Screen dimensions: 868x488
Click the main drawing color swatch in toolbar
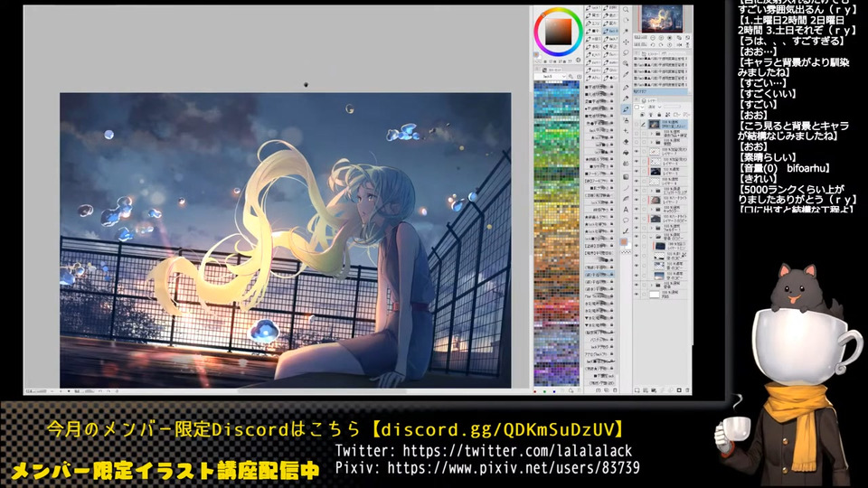(624, 242)
